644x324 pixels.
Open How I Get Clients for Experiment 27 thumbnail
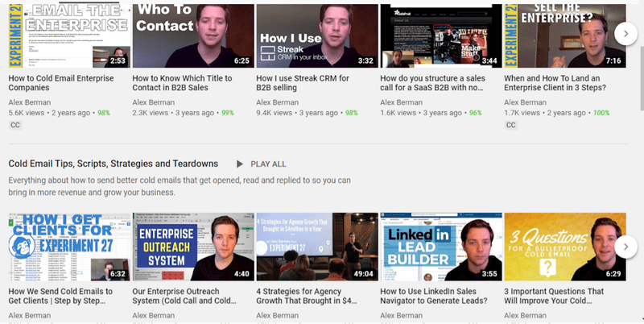(69, 247)
